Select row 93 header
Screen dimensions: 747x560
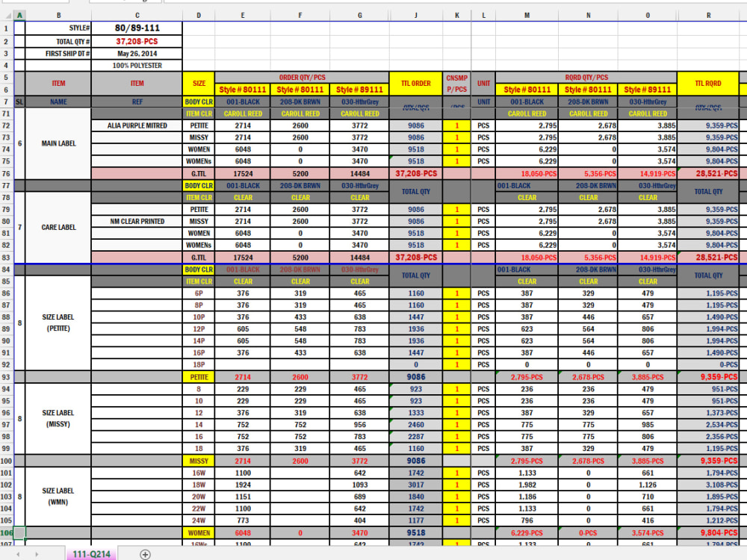[7, 377]
